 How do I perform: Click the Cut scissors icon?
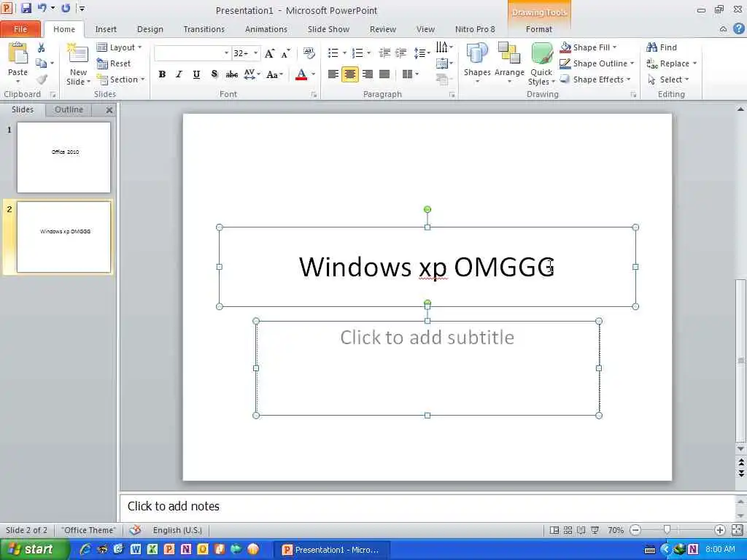point(42,47)
